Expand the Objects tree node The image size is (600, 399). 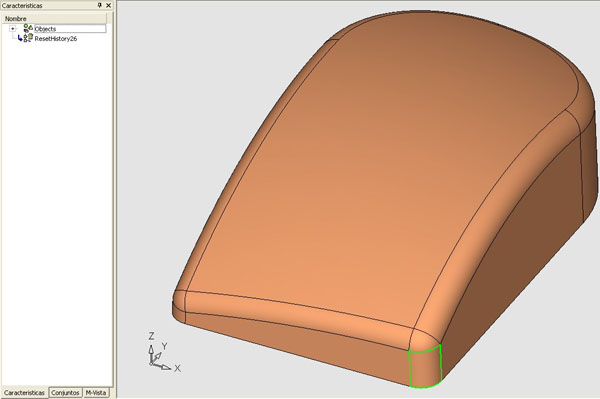[13, 29]
